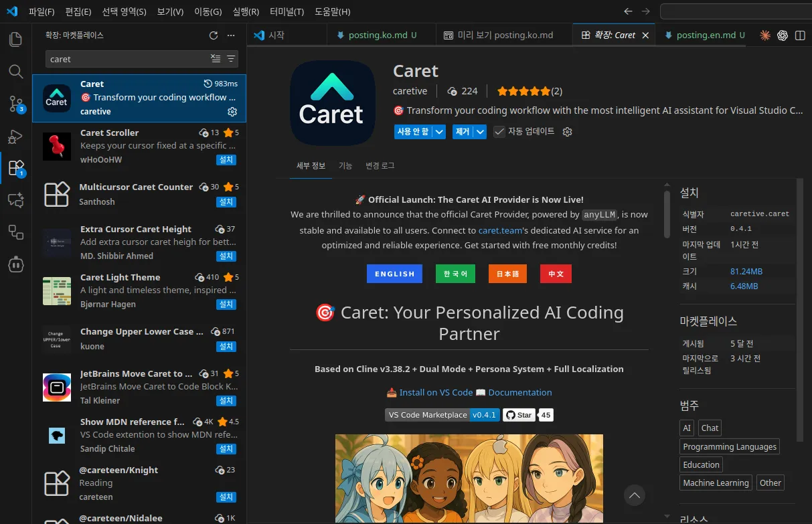Open Source Control view with 3 badge

click(15, 103)
